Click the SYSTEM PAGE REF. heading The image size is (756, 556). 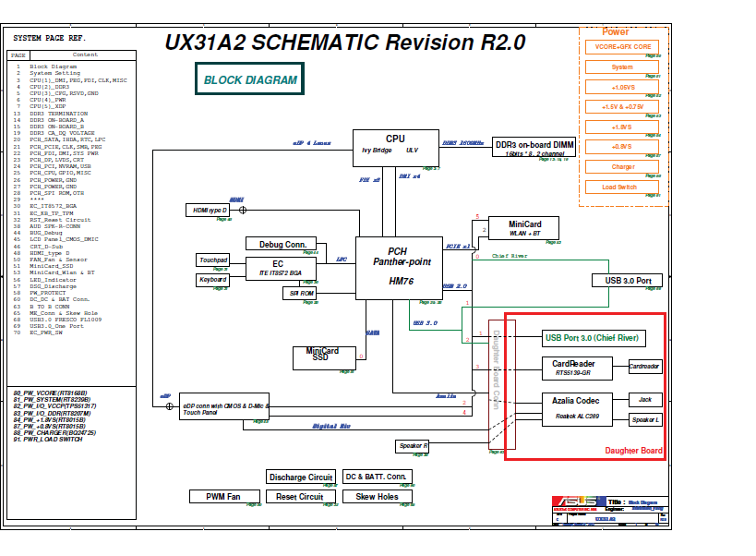point(49,38)
